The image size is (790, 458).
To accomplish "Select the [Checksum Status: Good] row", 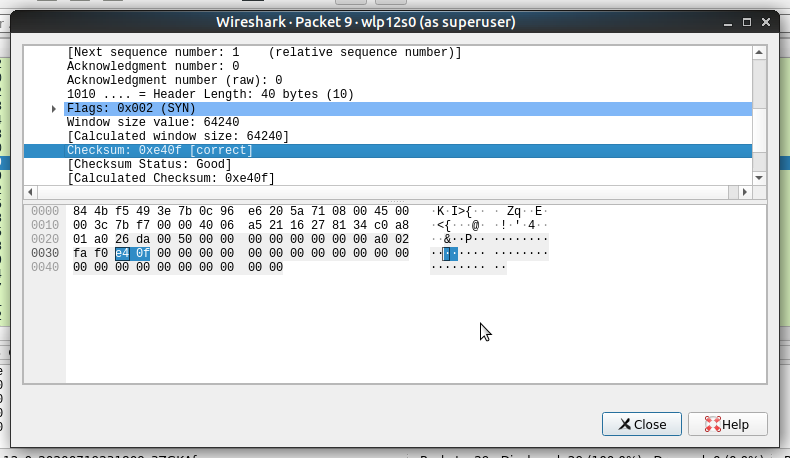I will [388, 164].
